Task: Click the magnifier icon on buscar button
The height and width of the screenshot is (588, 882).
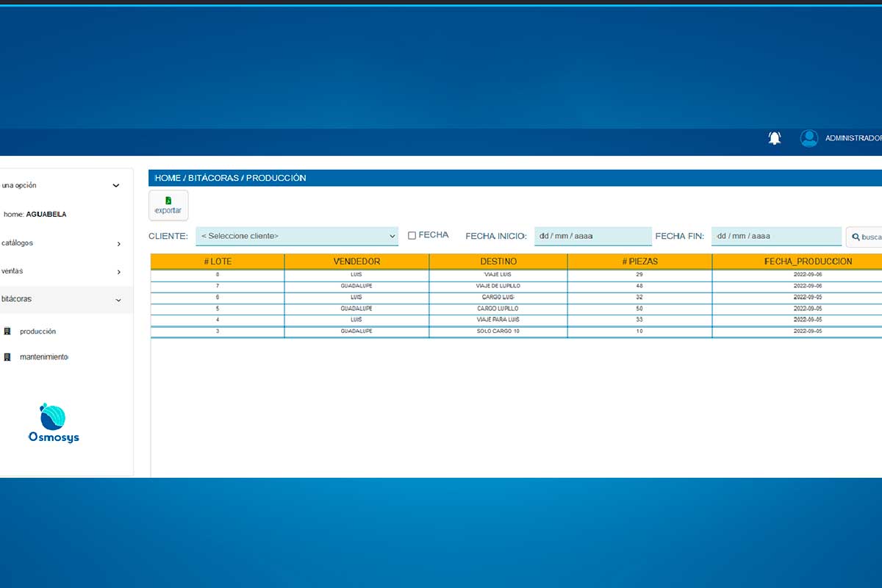Action: tap(856, 237)
